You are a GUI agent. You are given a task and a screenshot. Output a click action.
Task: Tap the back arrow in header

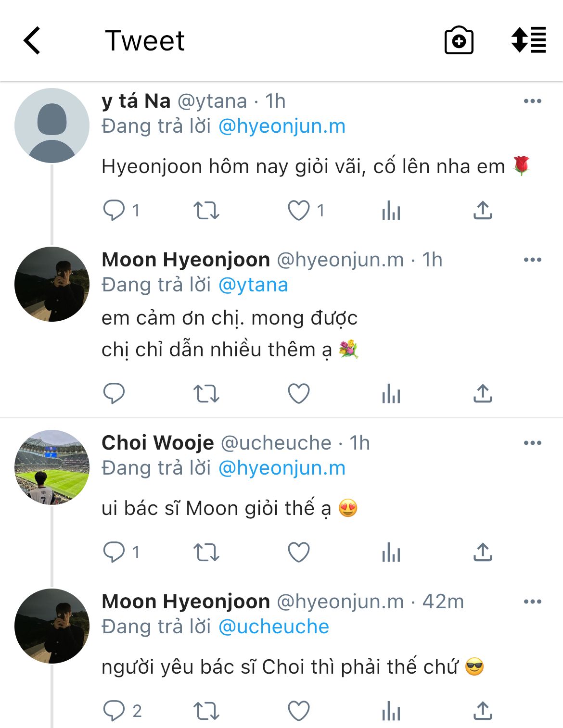pyautogui.click(x=32, y=40)
